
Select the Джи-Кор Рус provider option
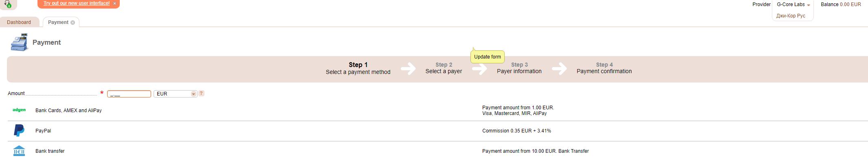(791, 16)
